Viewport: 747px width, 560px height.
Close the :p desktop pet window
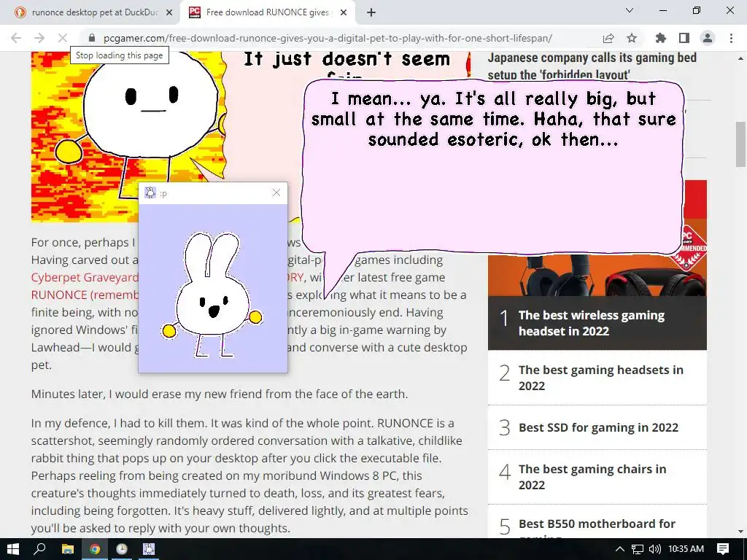276,192
